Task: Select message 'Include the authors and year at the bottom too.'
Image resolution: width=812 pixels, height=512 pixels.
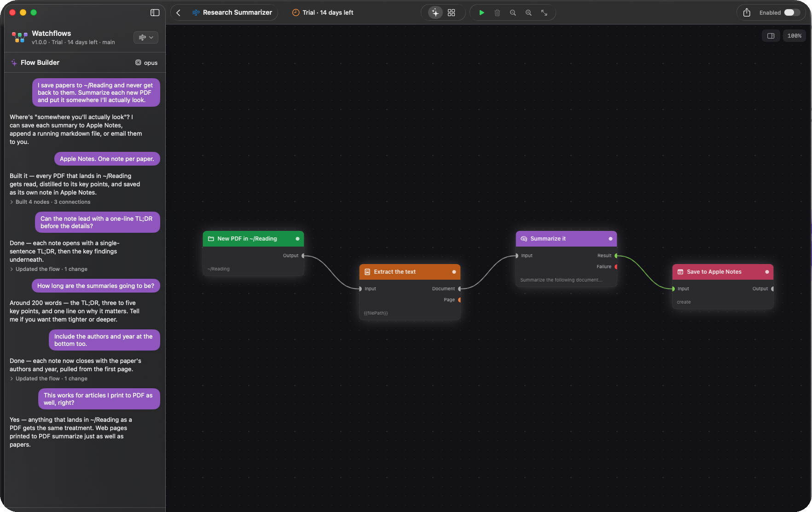Action: tap(104, 340)
